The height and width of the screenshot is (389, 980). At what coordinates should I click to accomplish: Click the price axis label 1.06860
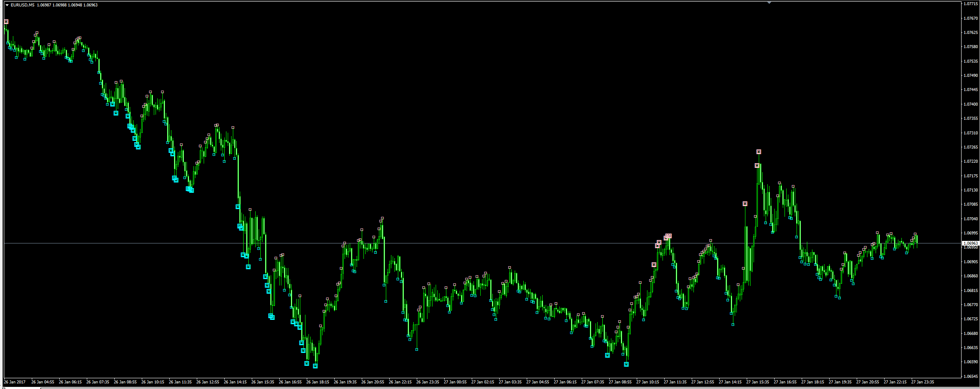[x=971, y=276]
